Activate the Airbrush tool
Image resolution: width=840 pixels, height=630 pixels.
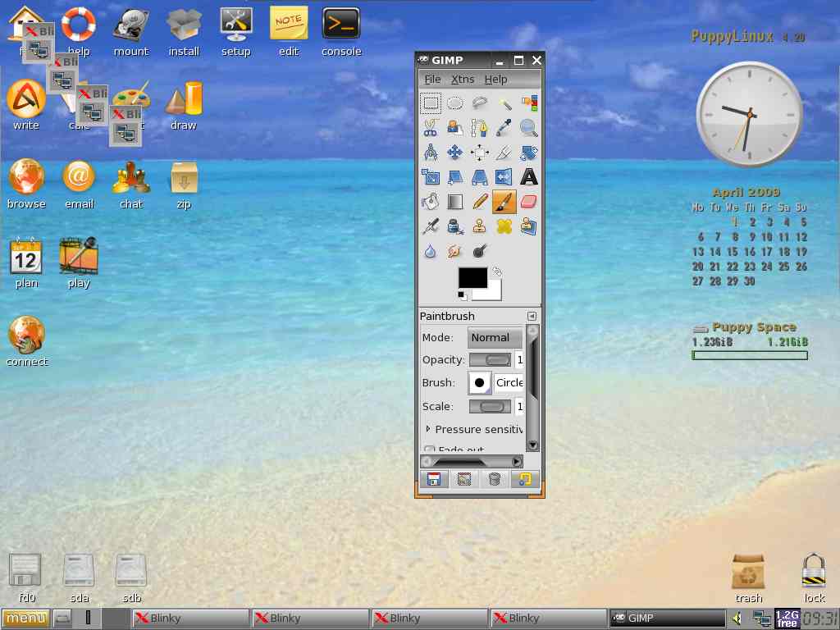coord(431,226)
